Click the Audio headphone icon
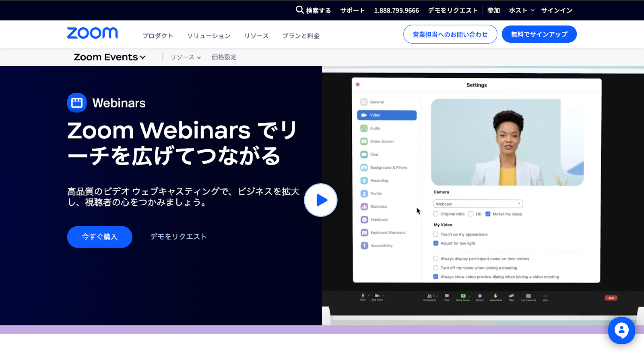 pyautogui.click(x=364, y=128)
